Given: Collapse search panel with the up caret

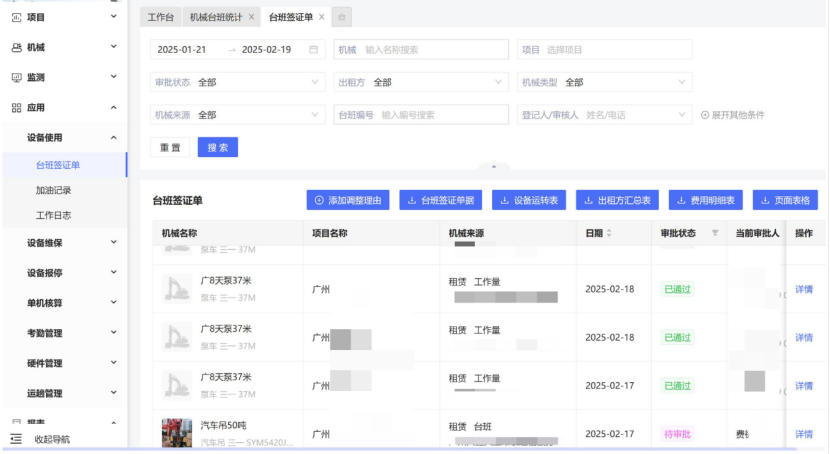Looking at the screenshot, I should (494, 167).
